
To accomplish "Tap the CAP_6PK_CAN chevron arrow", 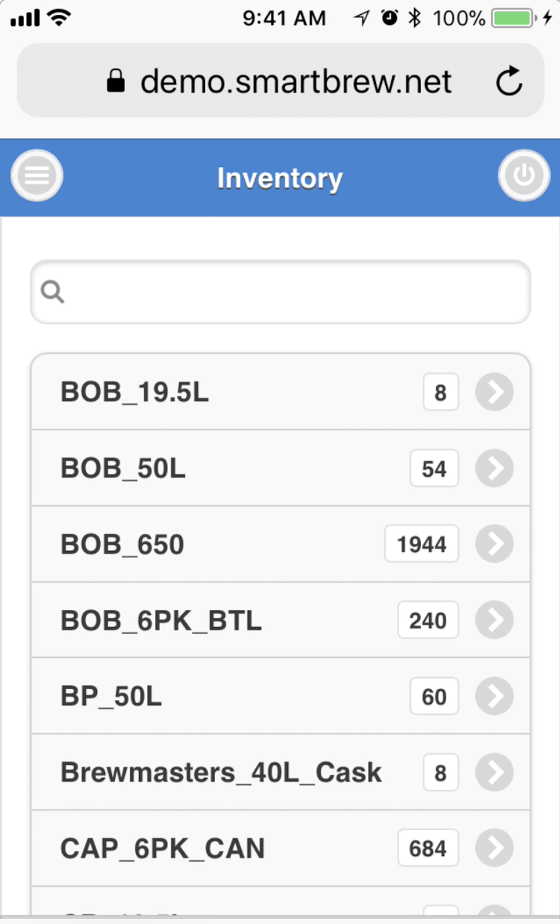I will coord(494,848).
